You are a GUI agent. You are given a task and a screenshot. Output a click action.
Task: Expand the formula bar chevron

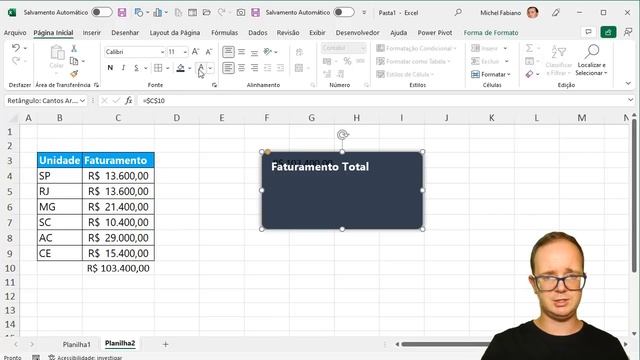pyautogui.click(x=631, y=100)
